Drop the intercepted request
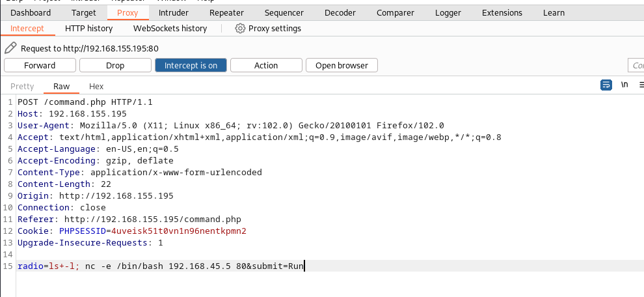 point(115,65)
